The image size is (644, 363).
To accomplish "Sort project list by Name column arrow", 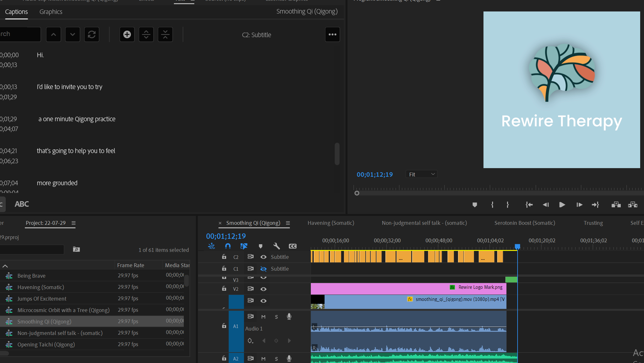I will tap(5, 266).
